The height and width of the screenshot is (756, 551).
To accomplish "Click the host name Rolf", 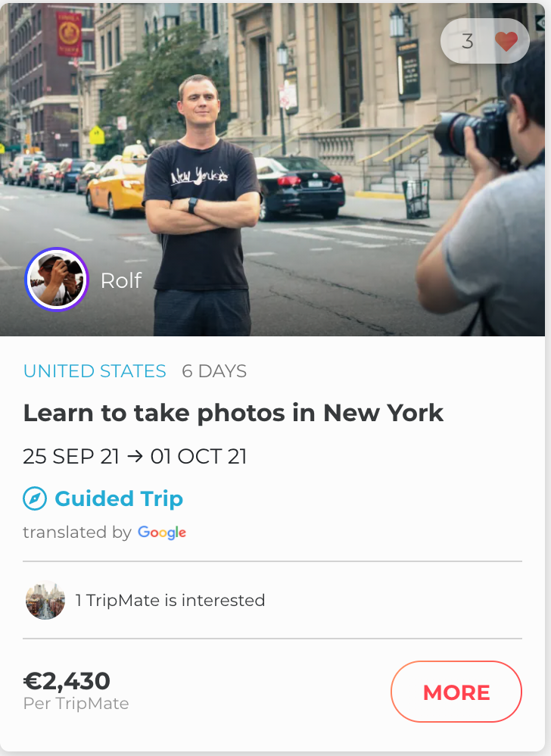I will (121, 280).
